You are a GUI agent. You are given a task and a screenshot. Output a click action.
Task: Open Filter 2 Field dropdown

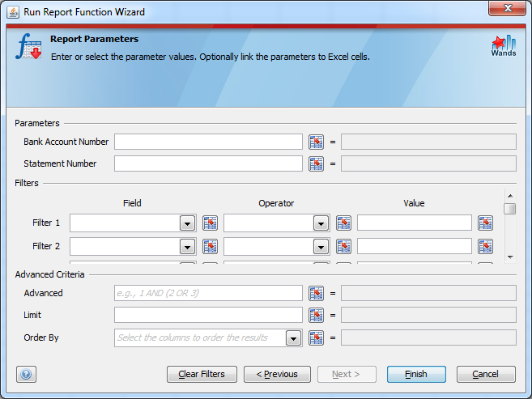(187, 247)
